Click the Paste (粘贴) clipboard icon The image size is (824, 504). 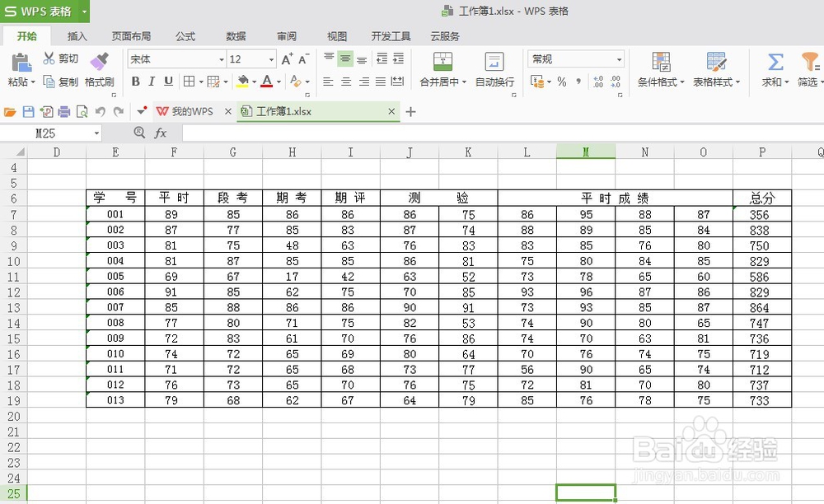21,63
